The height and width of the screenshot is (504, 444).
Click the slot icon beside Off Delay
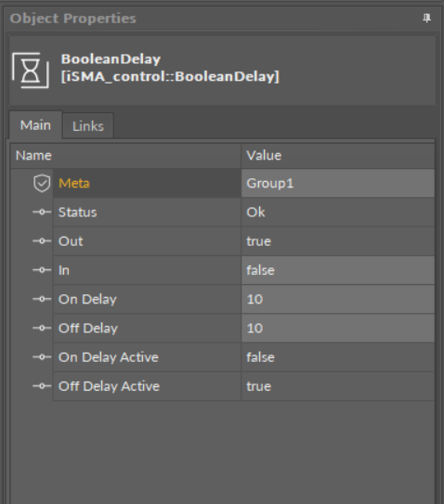pyautogui.click(x=42, y=328)
